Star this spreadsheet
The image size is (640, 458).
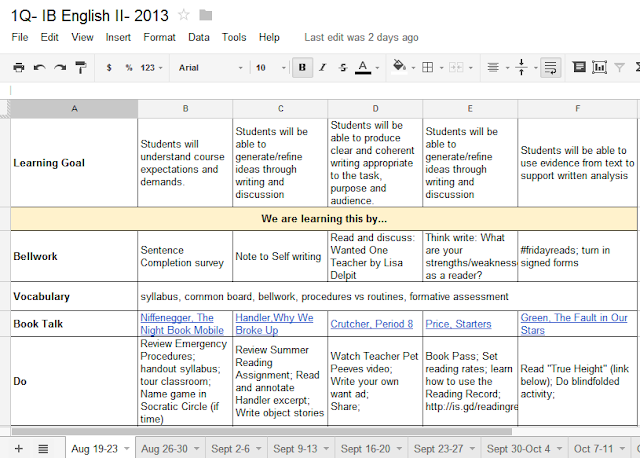click(184, 16)
